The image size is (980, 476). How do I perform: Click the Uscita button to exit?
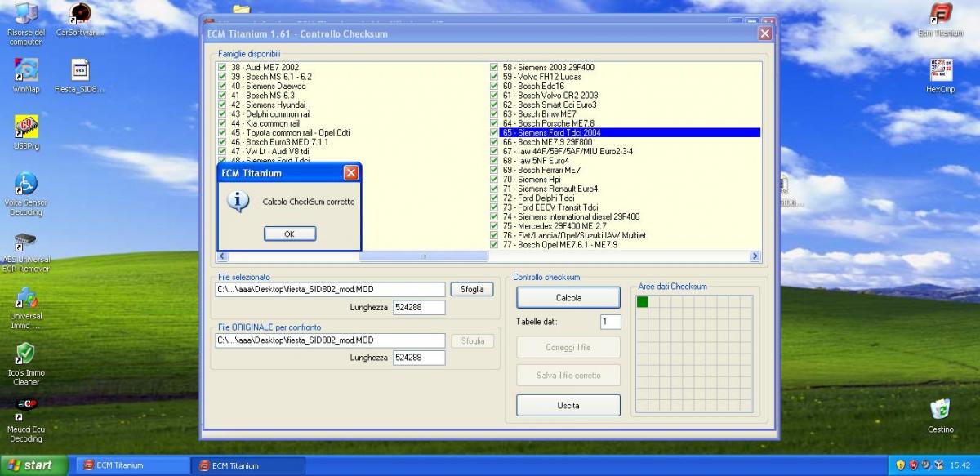point(568,405)
